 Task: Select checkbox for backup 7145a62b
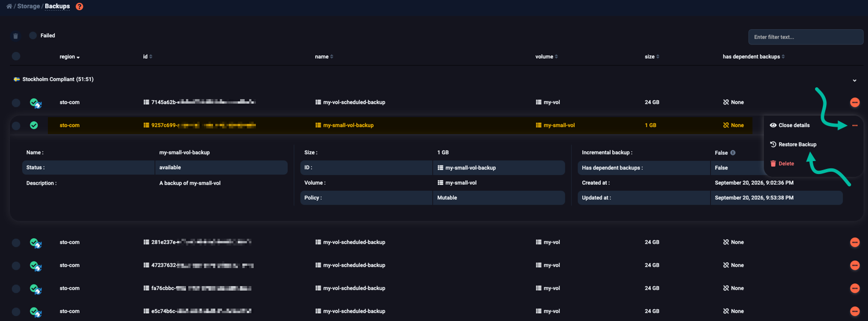(16, 102)
